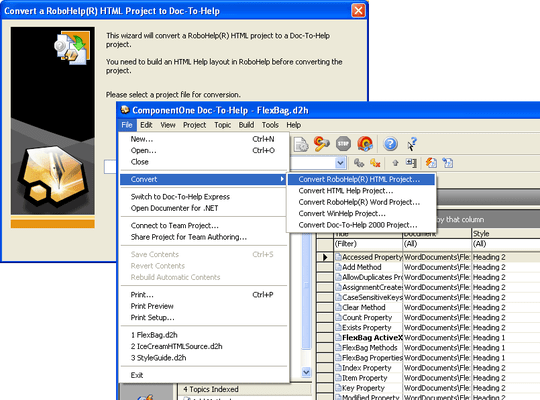Click the row selector arrow beside Accessed Property

point(325,257)
